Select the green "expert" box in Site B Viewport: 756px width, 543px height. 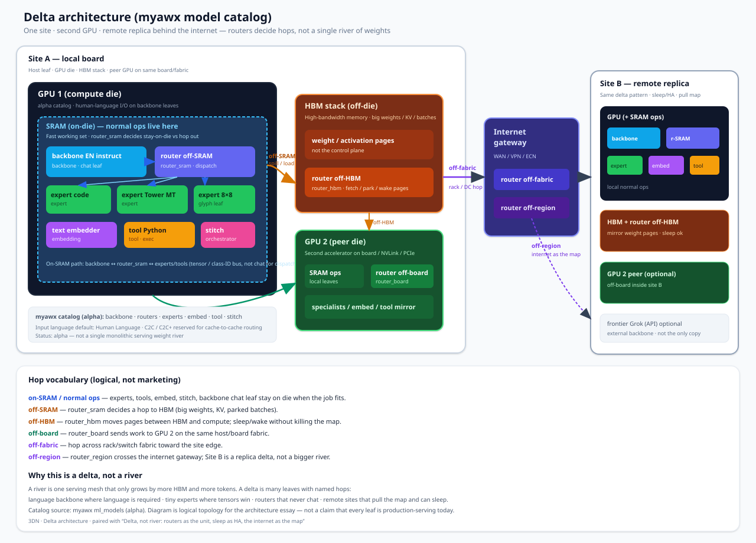[x=625, y=165]
